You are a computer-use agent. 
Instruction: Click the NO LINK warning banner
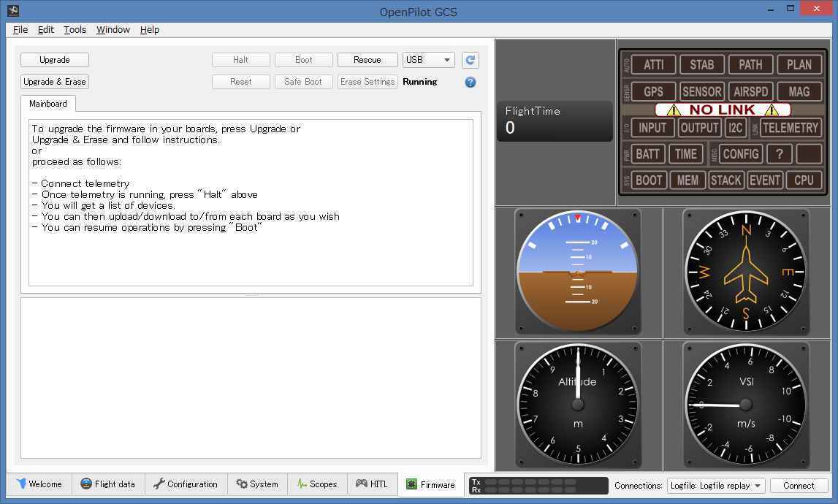pos(722,110)
